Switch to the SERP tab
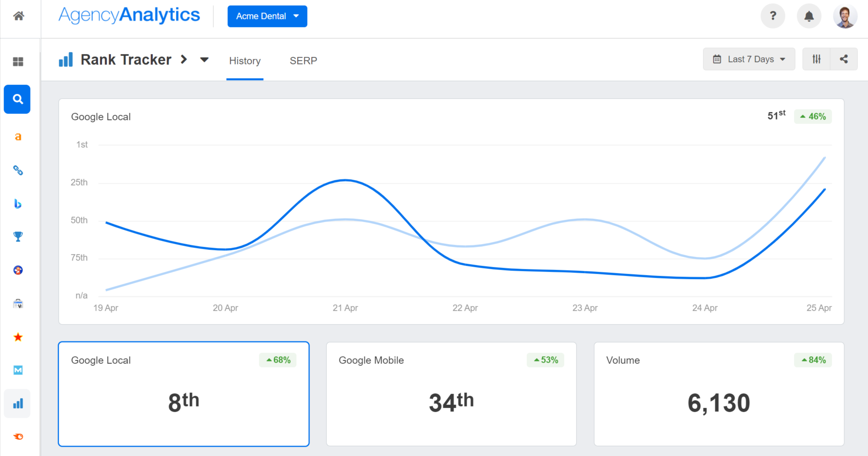This screenshot has width=868, height=456. pyautogui.click(x=303, y=61)
